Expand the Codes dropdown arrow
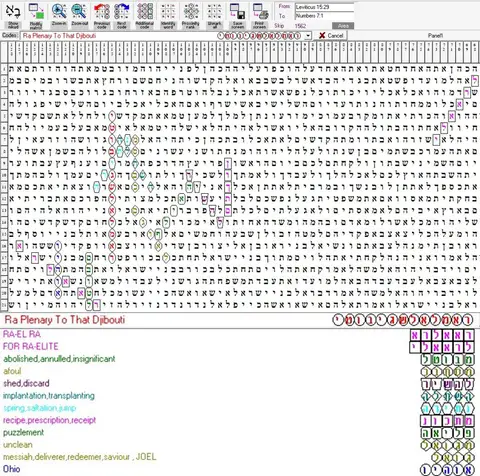Screen dimensions: 480x476 point(308,36)
